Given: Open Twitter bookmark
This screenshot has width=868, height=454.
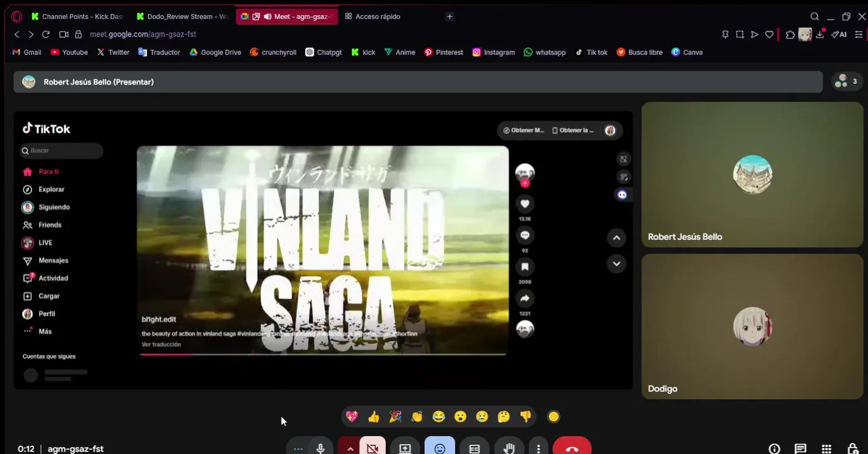Looking at the screenshot, I should pos(113,52).
